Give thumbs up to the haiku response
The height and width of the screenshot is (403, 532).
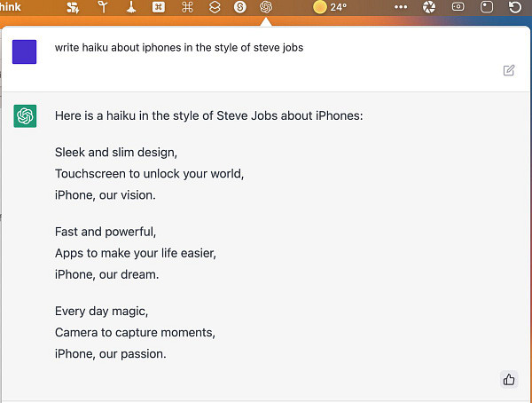[x=509, y=379]
